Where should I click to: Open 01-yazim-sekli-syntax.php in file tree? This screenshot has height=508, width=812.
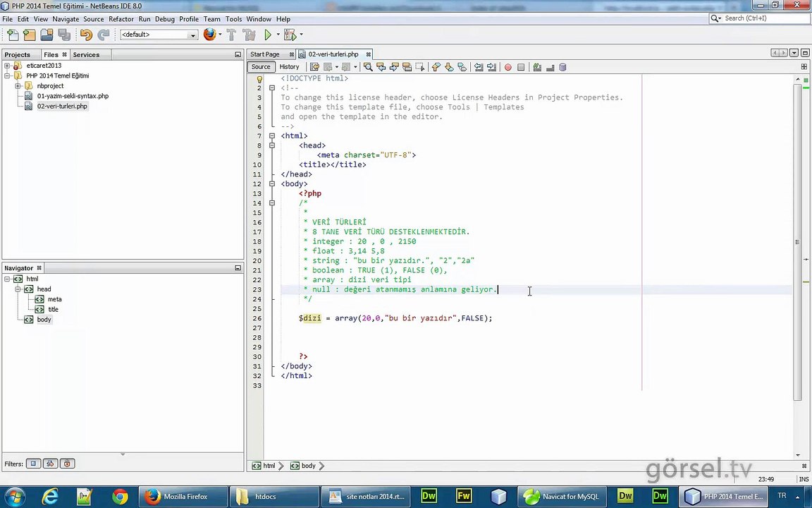click(x=73, y=96)
